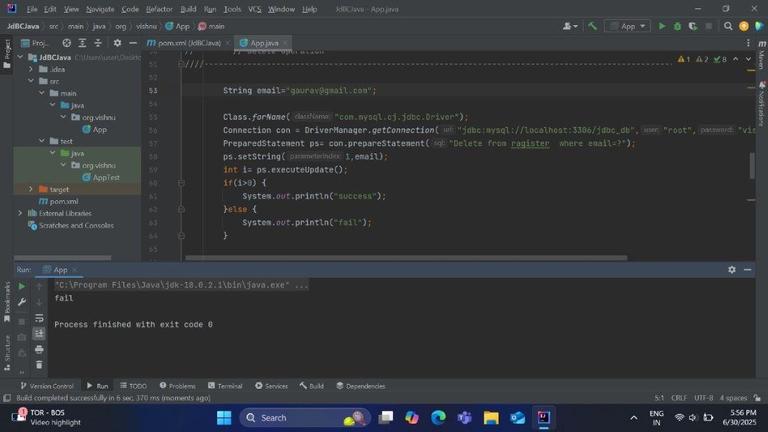The height and width of the screenshot is (432, 768).
Task: Open Microsoft Edge from taskbar
Action: click(x=438, y=418)
